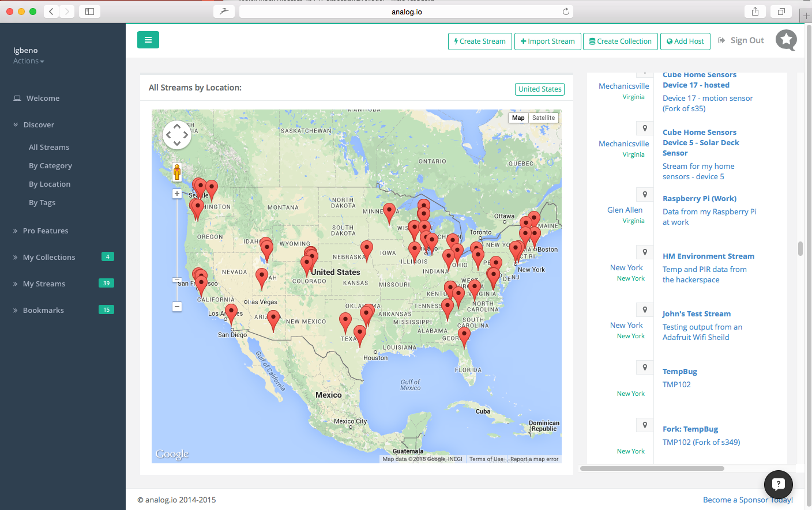Select By Location in sidebar
The image size is (812, 510).
tap(50, 184)
